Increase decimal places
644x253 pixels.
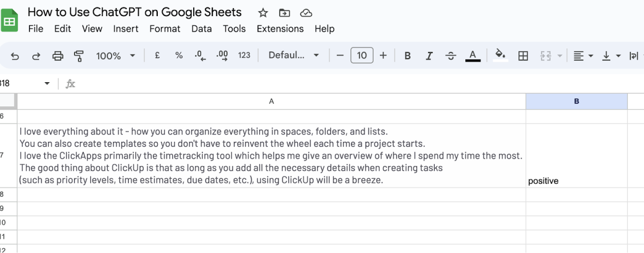[222, 55]
